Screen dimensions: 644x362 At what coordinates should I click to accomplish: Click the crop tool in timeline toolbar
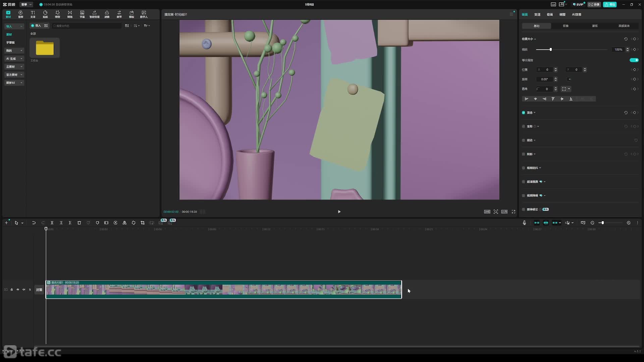click(x=143, y=223)
